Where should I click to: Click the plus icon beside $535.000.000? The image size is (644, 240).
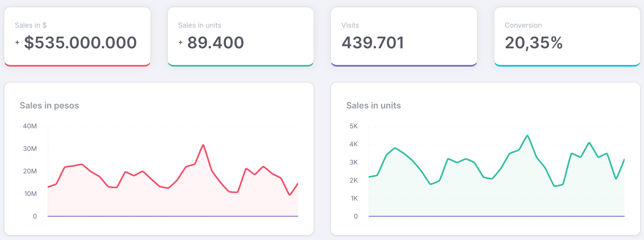pos(17,42)
